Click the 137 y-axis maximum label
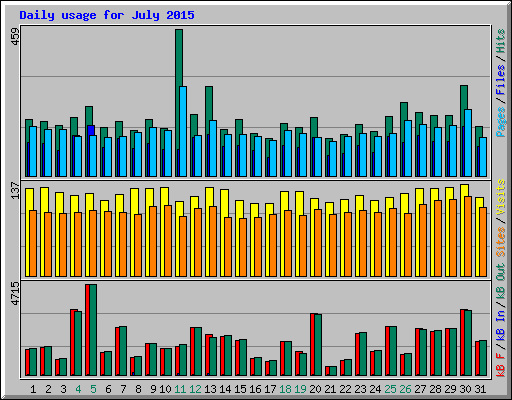 click(x=15, y=191)
